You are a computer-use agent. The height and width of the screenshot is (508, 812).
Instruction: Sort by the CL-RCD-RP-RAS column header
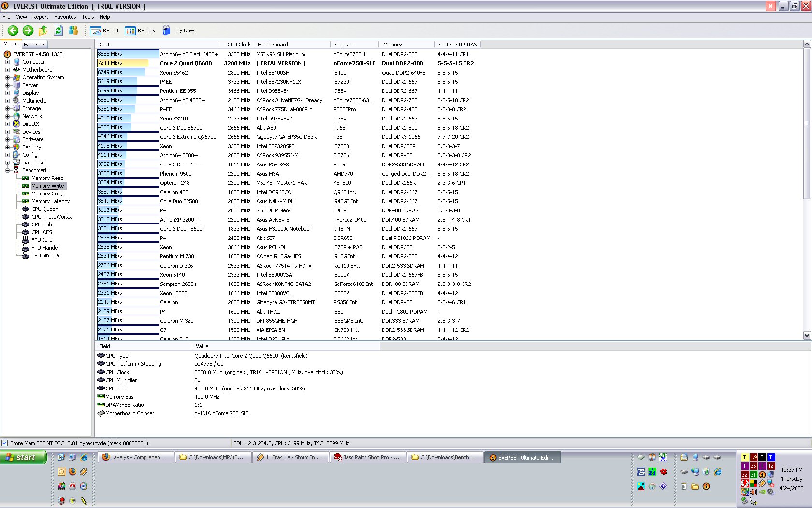coord(458,45)
